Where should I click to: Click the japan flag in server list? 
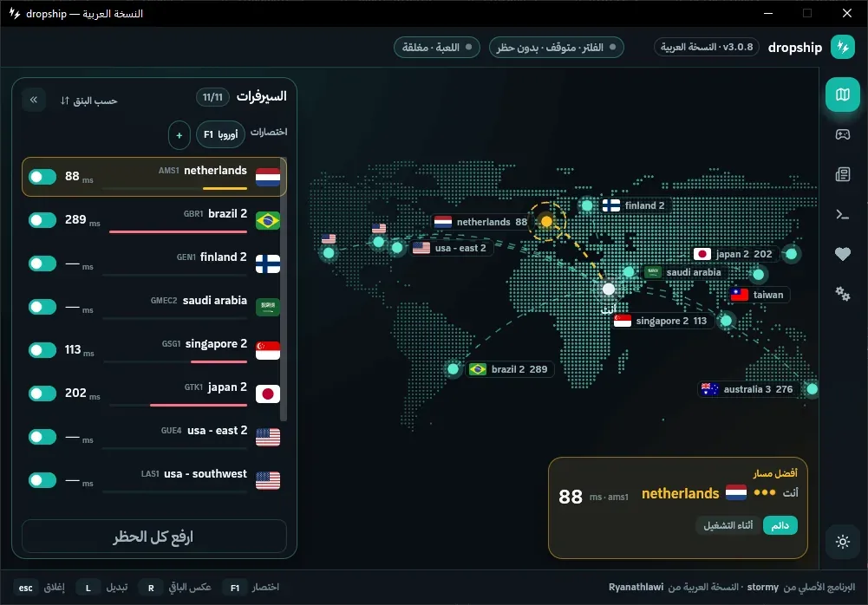268,394
